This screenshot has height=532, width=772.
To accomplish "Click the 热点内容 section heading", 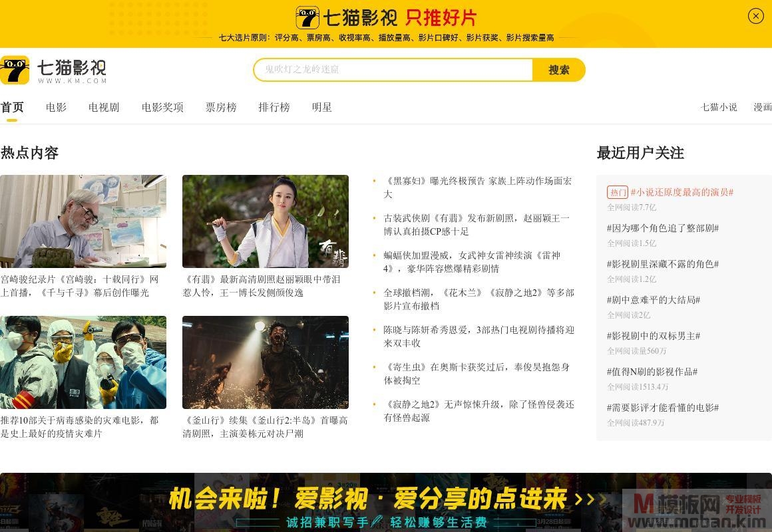I will click(x=29, y=153).
